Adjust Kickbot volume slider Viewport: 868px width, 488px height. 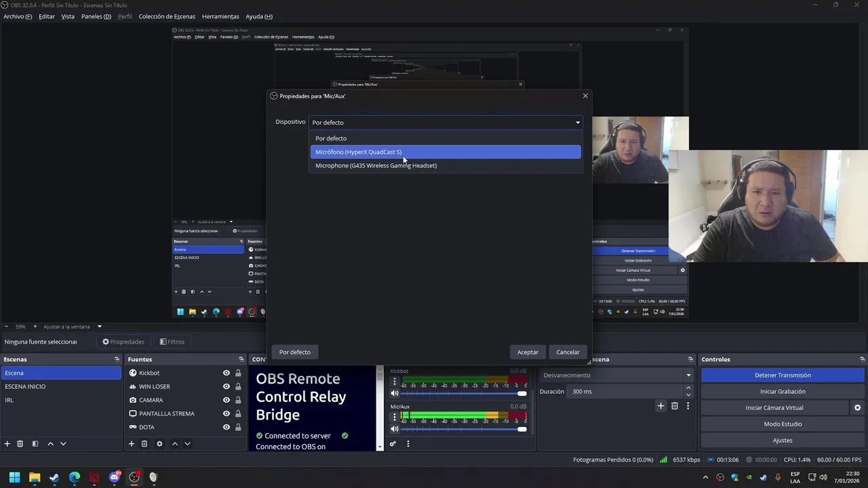pyautogui.click(x=464, y=393)
